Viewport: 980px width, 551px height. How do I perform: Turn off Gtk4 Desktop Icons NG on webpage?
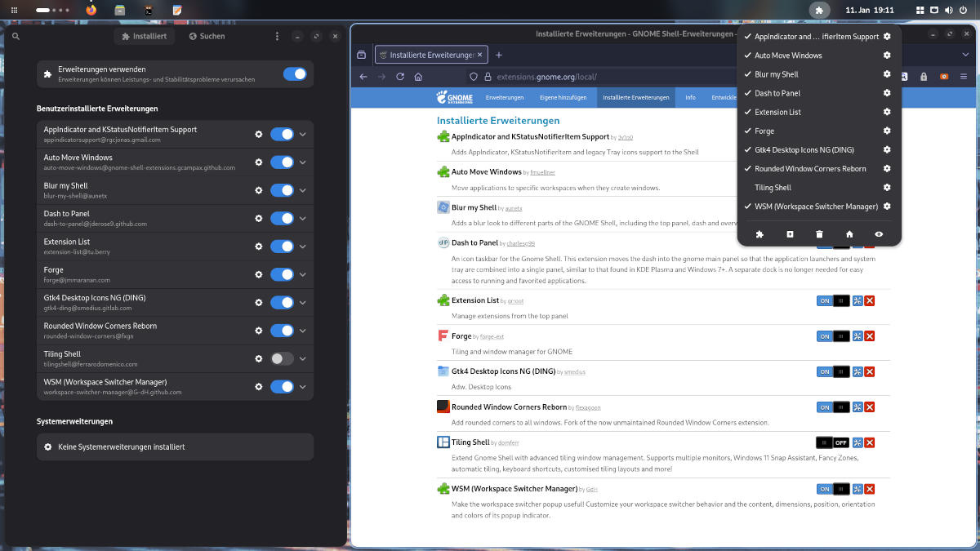coord(833,371)
